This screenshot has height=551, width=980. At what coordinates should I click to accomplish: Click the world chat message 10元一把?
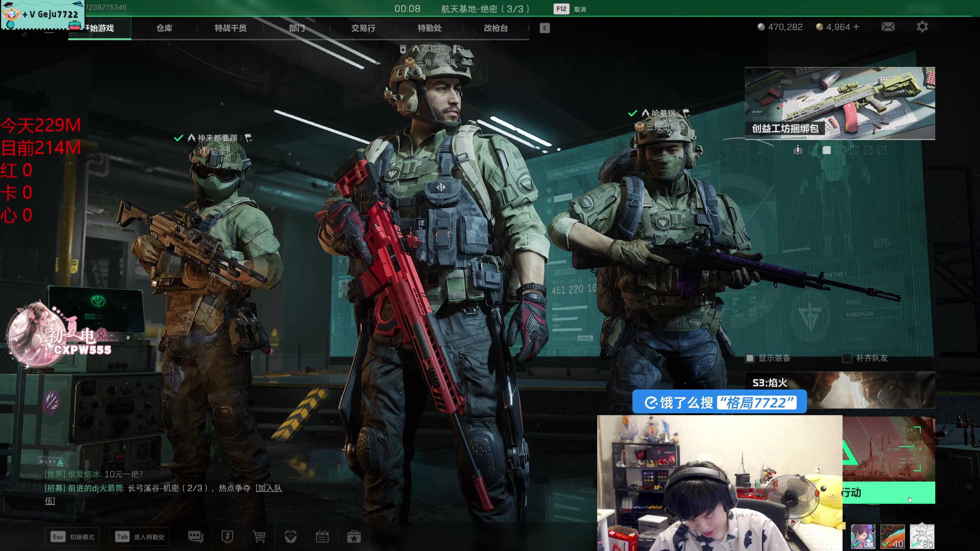pos(124,474)
